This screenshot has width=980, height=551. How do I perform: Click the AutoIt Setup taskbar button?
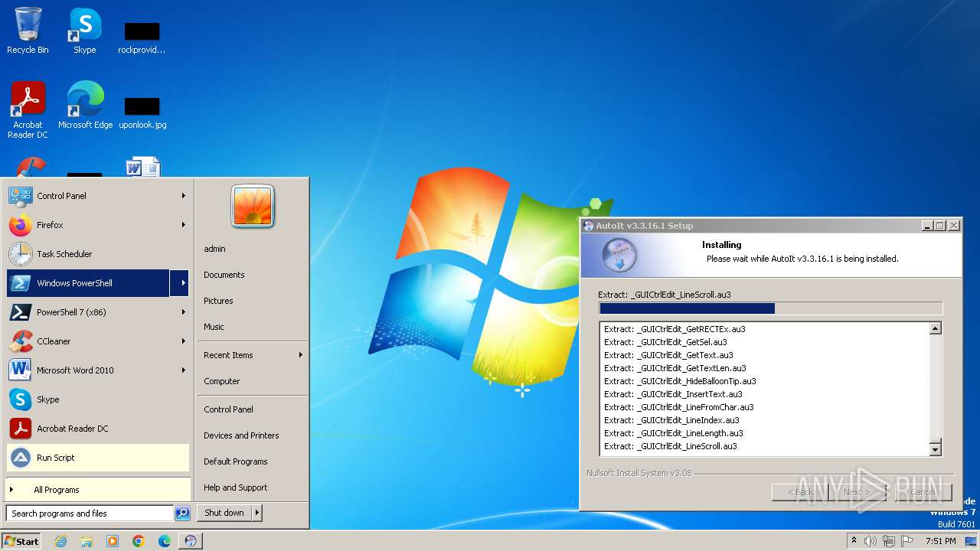click(191, 541)
